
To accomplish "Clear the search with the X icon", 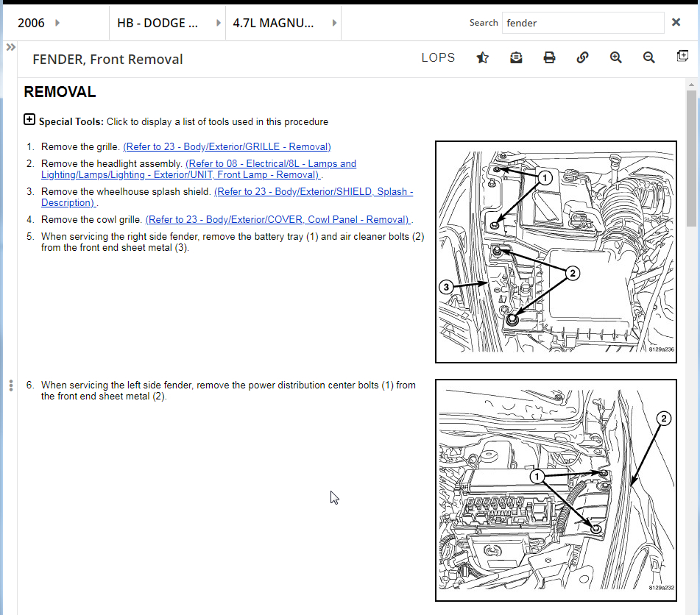I will [676, 23].
